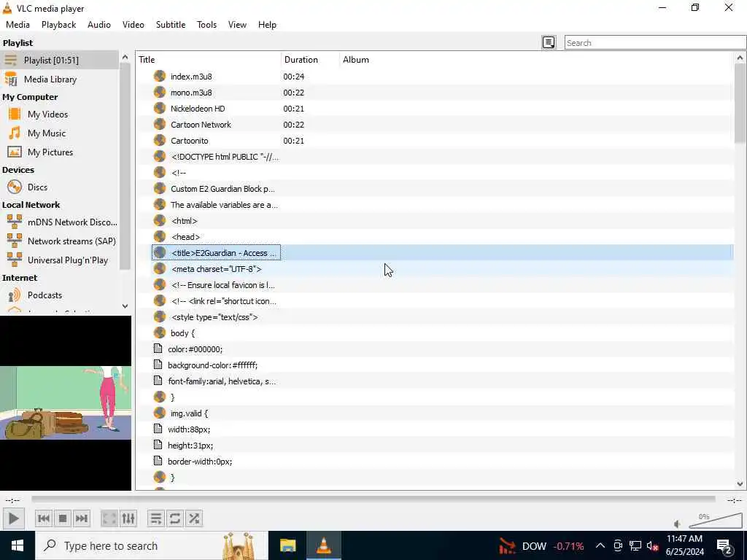Stop playback with the stop button

pyautogui.click(x=63, y=518)
